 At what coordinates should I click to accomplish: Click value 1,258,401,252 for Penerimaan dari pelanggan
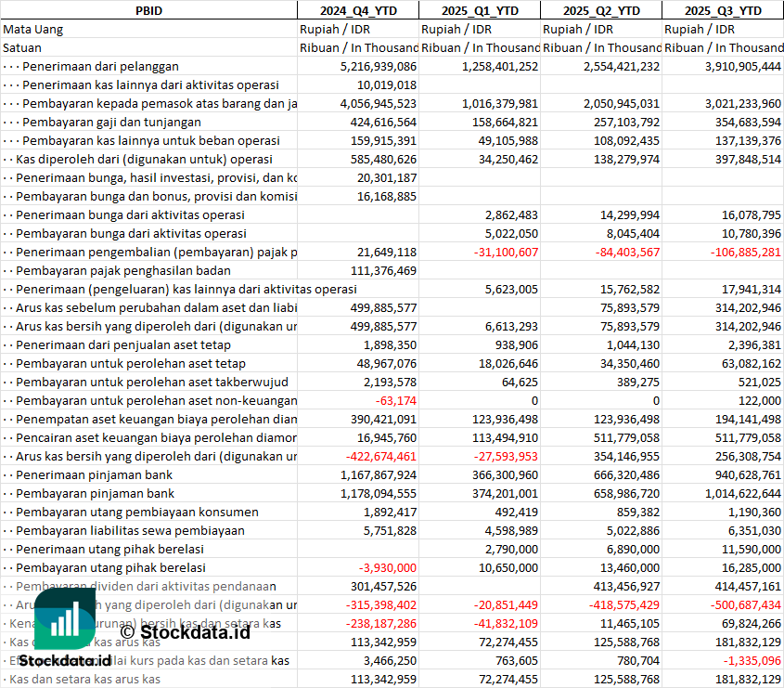tap(500, 67)
